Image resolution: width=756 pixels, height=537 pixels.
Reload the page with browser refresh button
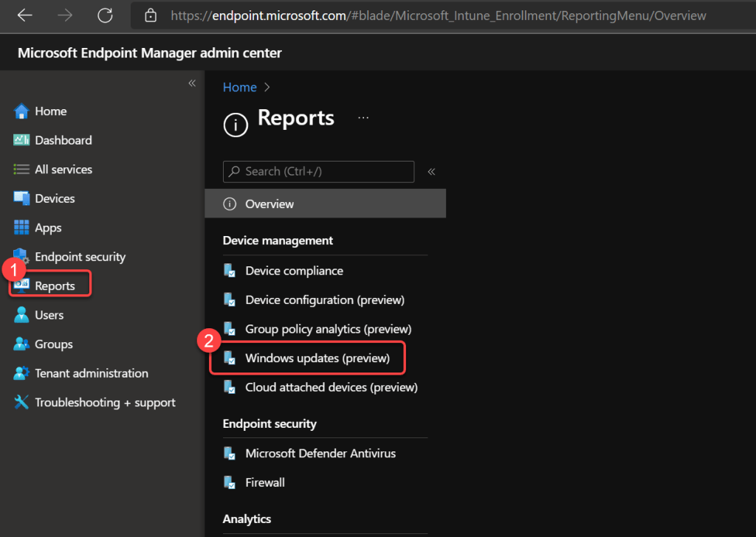click(x=105, y=15)
